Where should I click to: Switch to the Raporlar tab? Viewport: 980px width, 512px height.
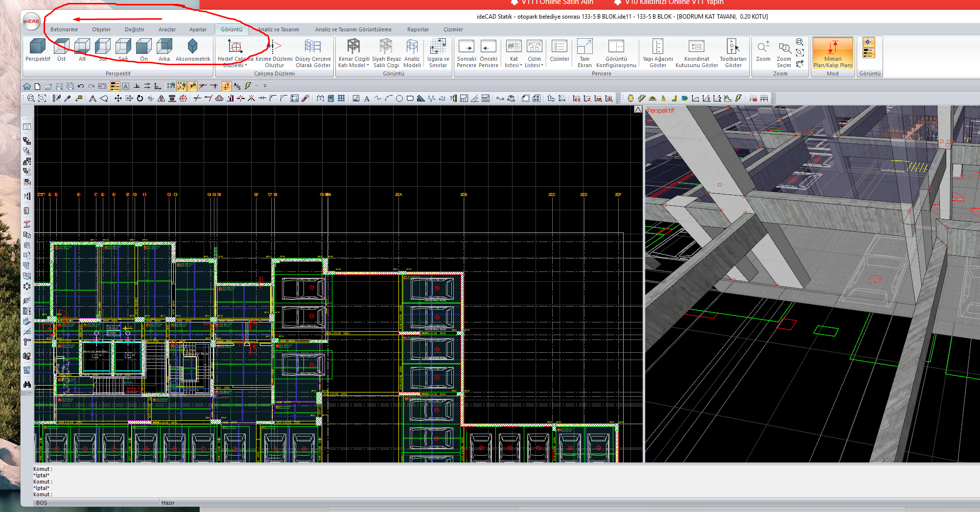tap(418, 29)
